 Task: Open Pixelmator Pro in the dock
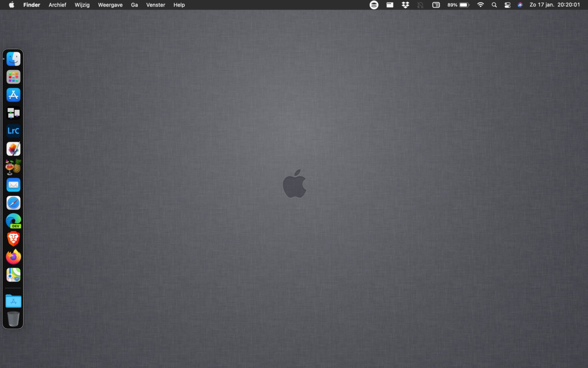[13, 149]
